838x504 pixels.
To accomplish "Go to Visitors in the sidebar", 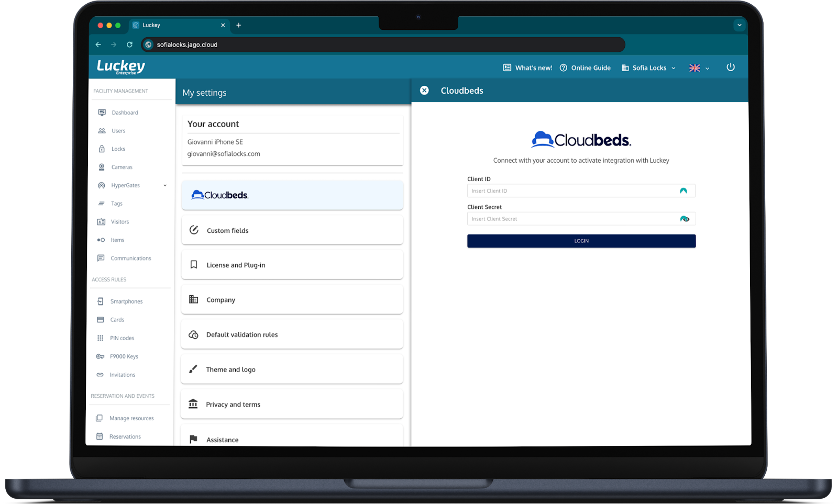I will point(119,222).
